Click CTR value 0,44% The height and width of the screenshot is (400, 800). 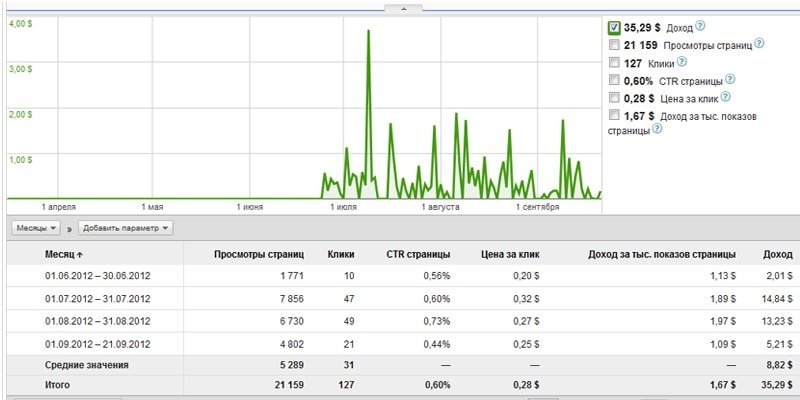(x=437, y=344)
